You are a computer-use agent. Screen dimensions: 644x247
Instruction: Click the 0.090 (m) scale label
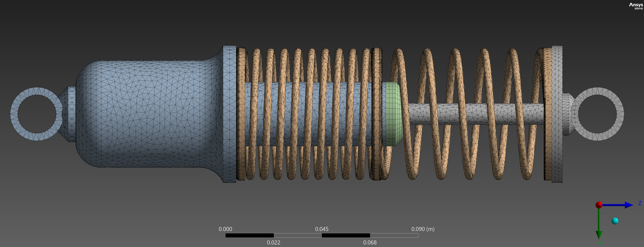[423, 229]
